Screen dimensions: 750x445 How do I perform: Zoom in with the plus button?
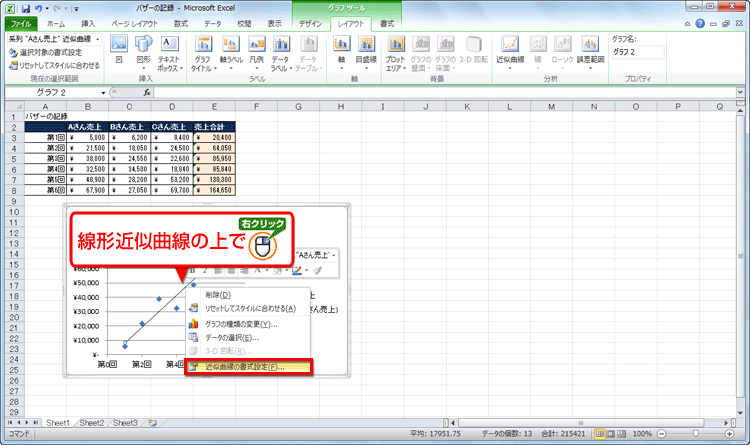click(x=729, y=434)
